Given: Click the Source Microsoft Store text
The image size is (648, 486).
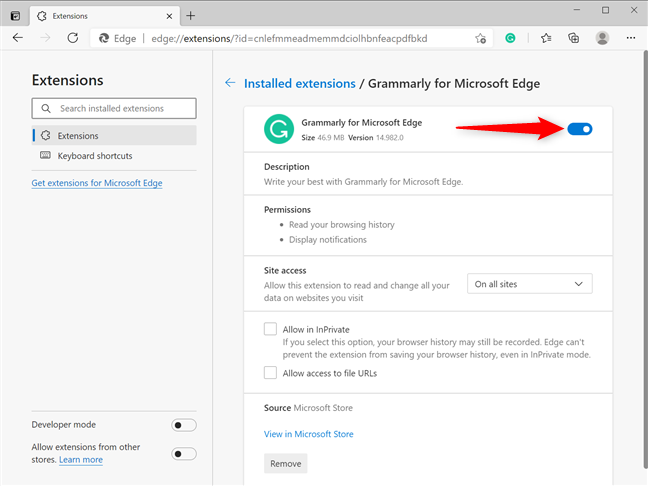Looking at the screenshot, I should pos(308,408).
